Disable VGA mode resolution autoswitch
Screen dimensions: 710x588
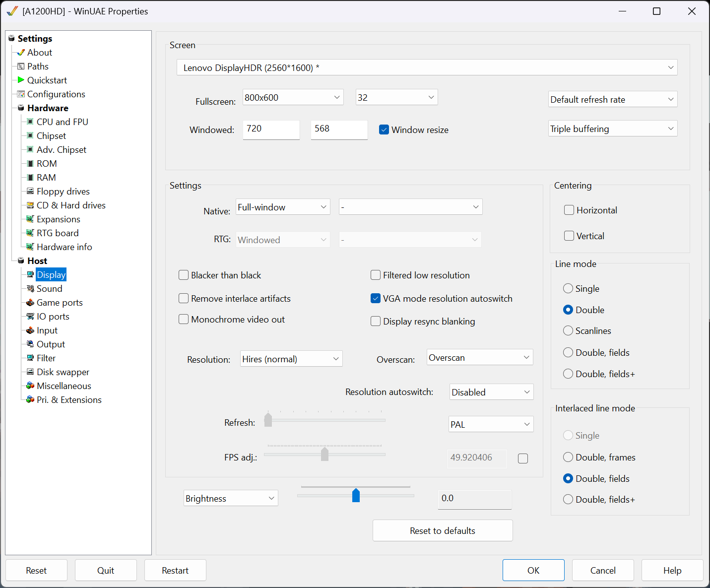coord(376,299)
